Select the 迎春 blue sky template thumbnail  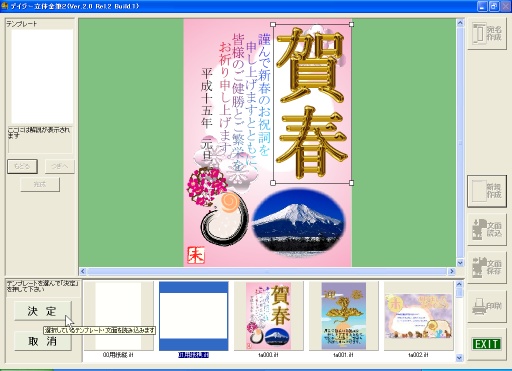[344, 316]
